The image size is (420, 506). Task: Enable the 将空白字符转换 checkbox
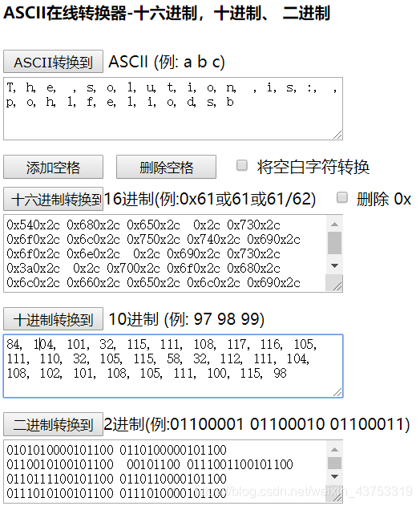pos(242,165)
